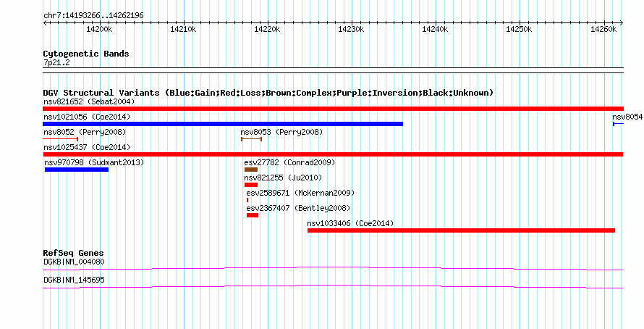Click the esv2367407 (Bentley2008) red bar

tap(253, 215)
